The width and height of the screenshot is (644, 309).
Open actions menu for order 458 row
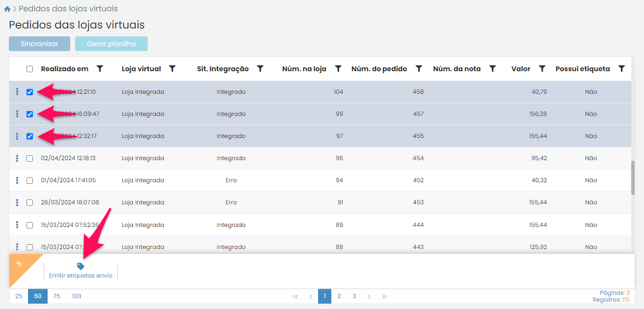pos(17,92)
